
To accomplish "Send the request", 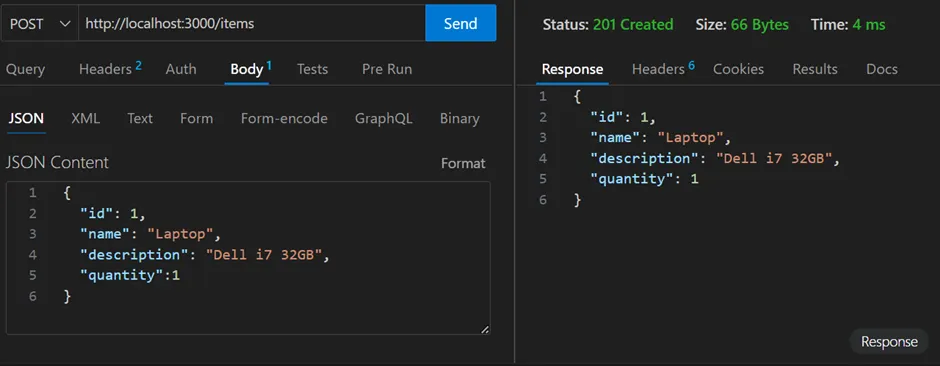I will point(460,23).
